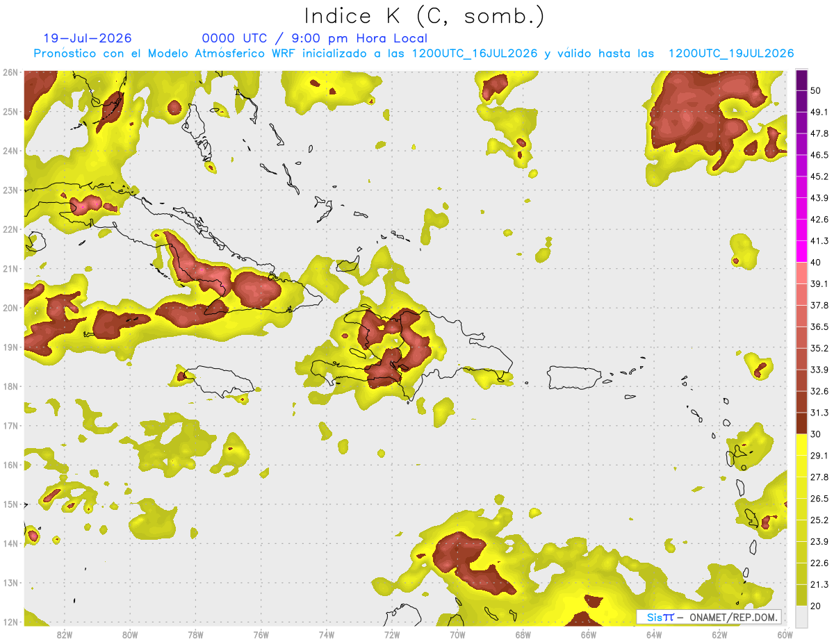The width and height of the screenshot is (834, 644).
Task: Click the 13N latitude axis label
Action: [x=10, y=583]
